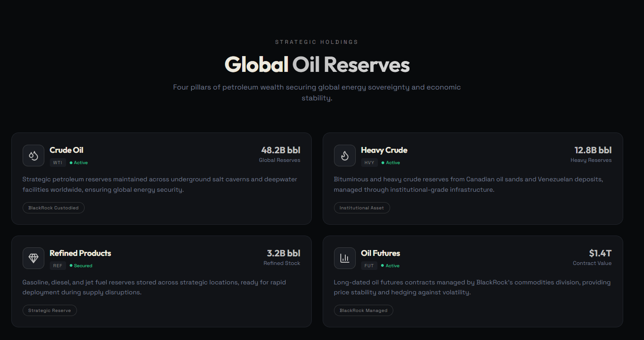Open the Oil Futures bar chart icon

coord(344,258)
